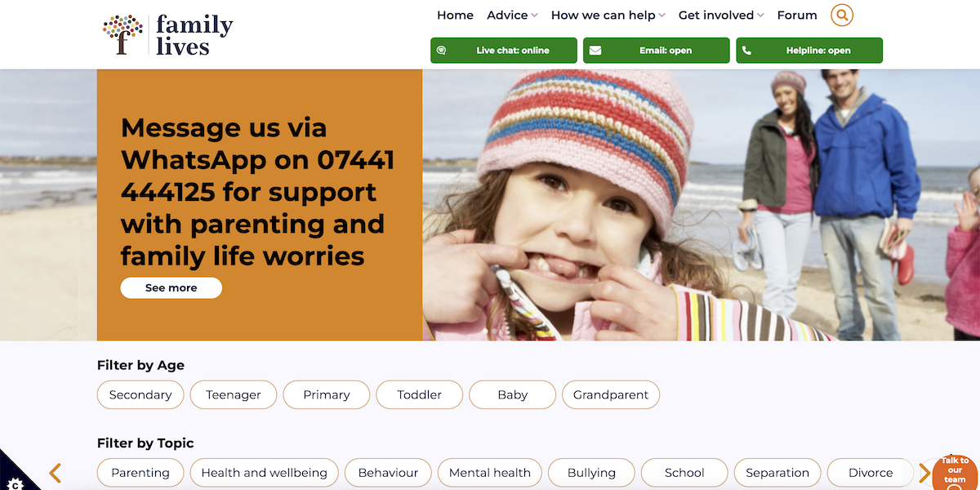Click the Live chat: online button
Image resolution: width=980 pixels, height=490 pixels.
[x=504, y=51]
